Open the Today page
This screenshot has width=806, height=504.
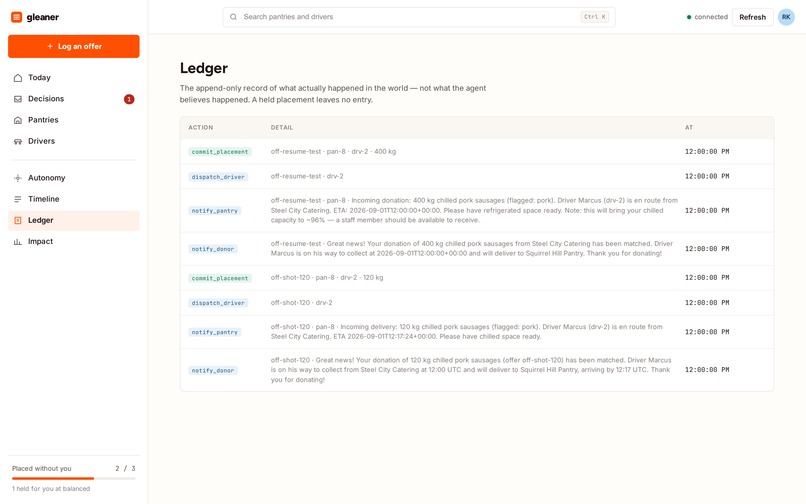click(74, 78)
